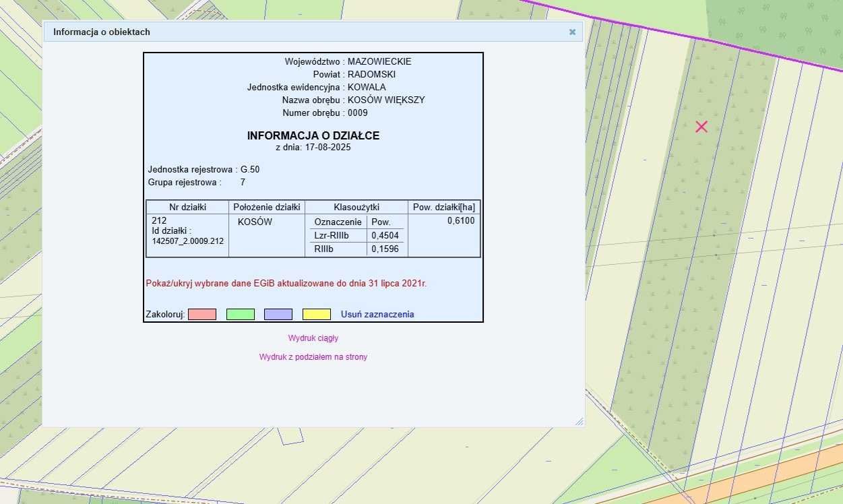The image size is (843, 504).
Task: Grab the dialog resize handle corner
Action: pos(579,422)
